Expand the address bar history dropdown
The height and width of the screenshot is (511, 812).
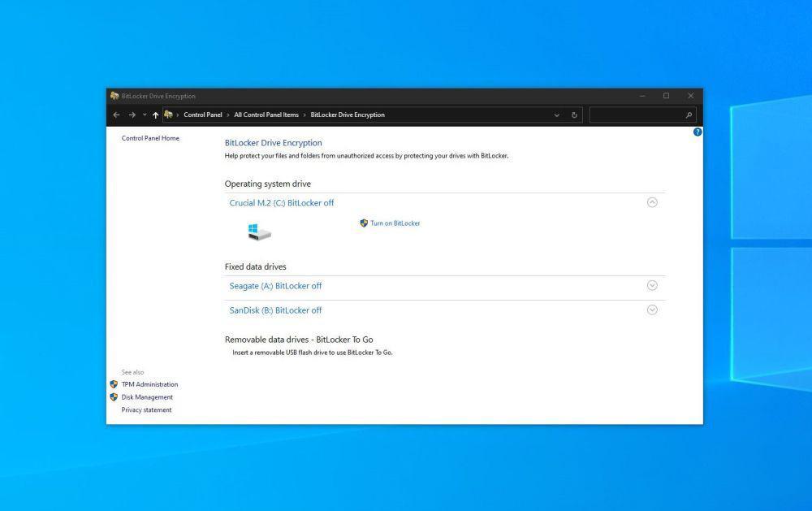point(557,115)
